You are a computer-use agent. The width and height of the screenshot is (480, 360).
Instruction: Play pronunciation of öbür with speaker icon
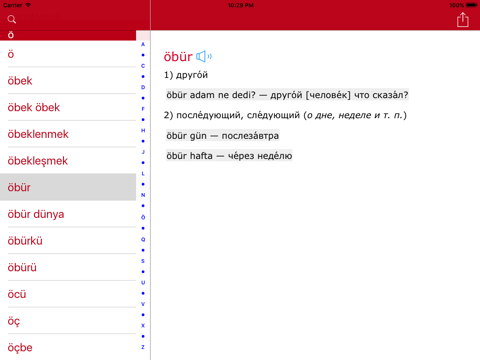tap(204, 57)
